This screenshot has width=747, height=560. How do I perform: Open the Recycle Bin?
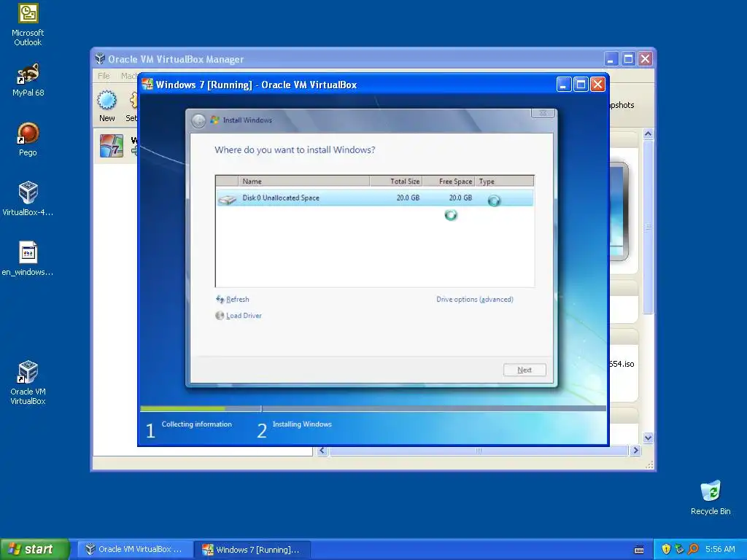click(711, 497)
